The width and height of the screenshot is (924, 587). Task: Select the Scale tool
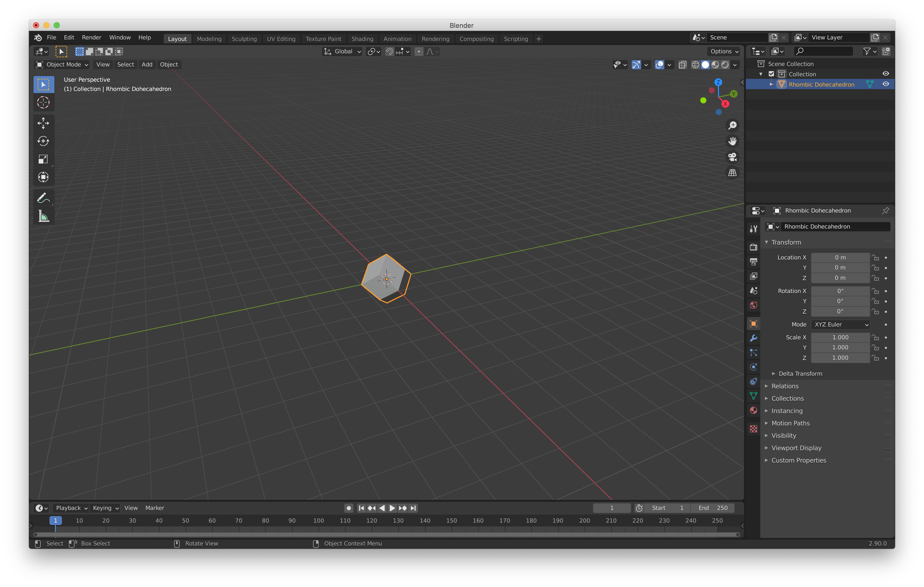tap(43, 159)
